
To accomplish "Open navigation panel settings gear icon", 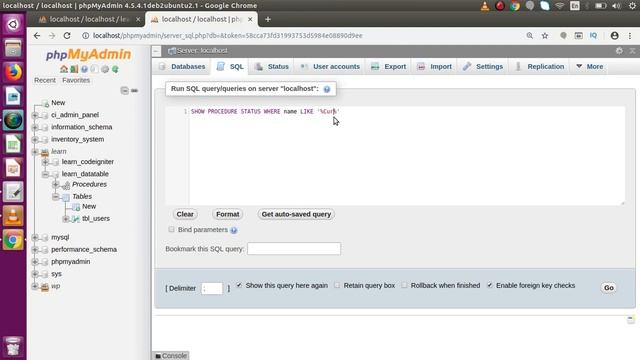I will point(105,69).
